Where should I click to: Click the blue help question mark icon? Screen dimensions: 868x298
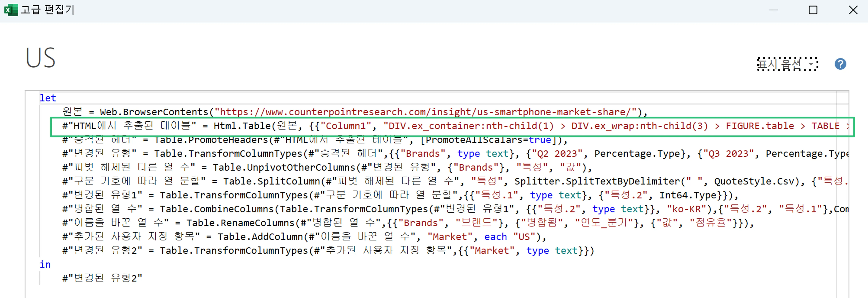[840, 64]
